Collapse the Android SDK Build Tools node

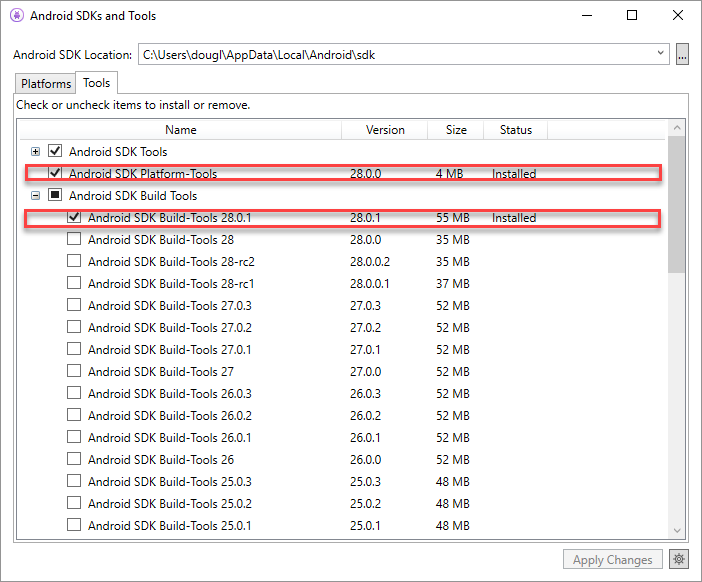[x=35, y=196]
